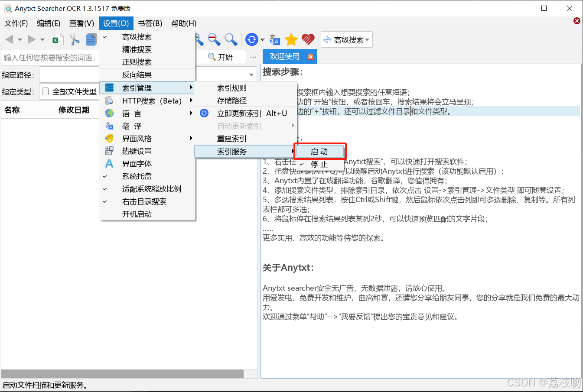
Task: Click the translate toolbar icon
Action: point(275,40)
